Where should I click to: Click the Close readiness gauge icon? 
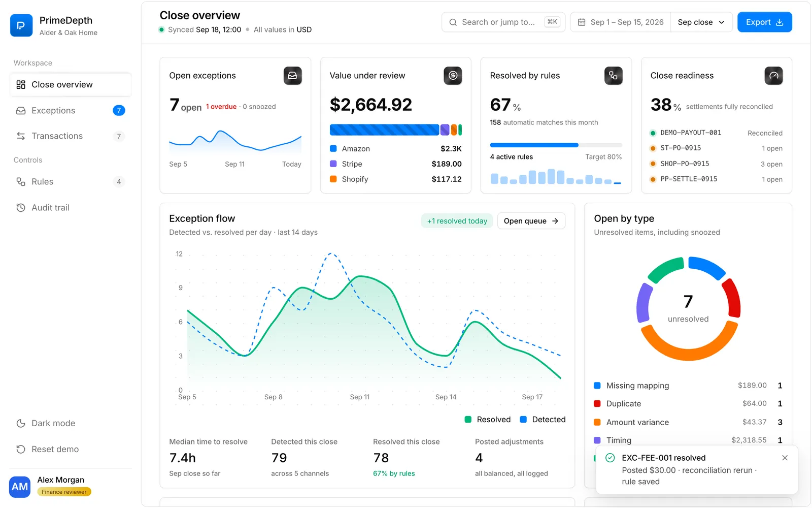[x=774, y=76]
